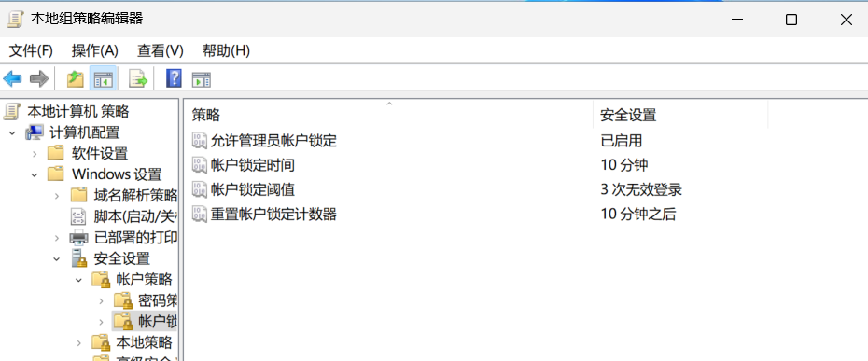Open Help blue question mark icon
The height and width of the screenshot is (361, 868).
coord(174,78)
